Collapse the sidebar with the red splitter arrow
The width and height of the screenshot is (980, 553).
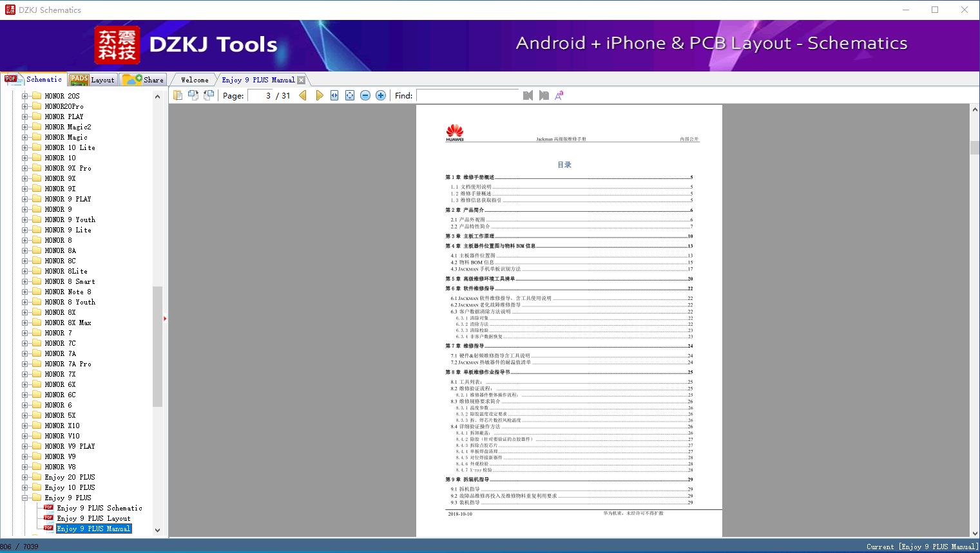[165, 319]
